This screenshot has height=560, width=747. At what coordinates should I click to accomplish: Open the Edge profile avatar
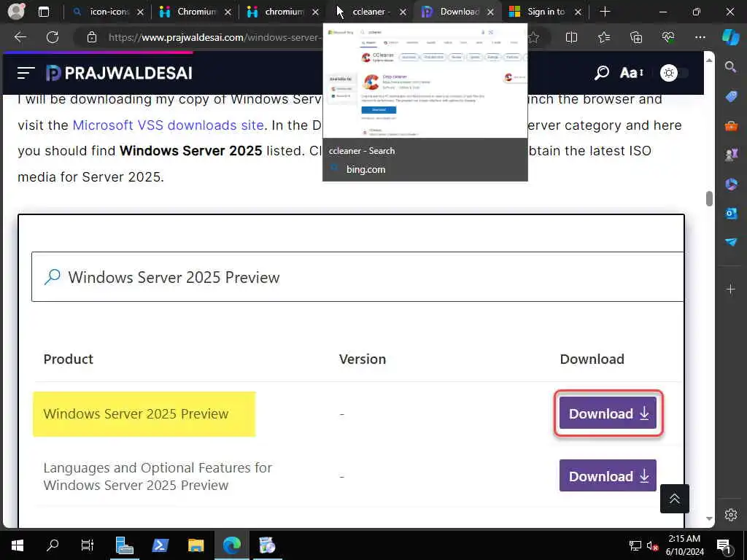16,12
